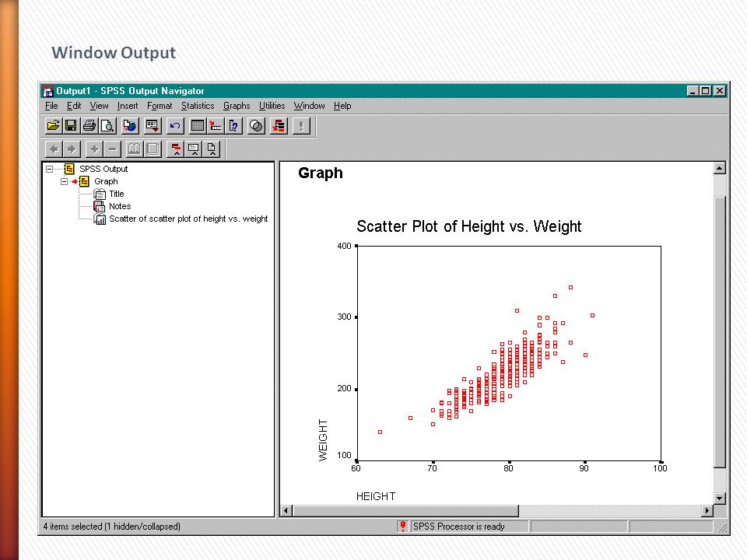The image size is (747, 560).
Task: Click the Collapse minus toolbar icon
Action: (112, 149)
